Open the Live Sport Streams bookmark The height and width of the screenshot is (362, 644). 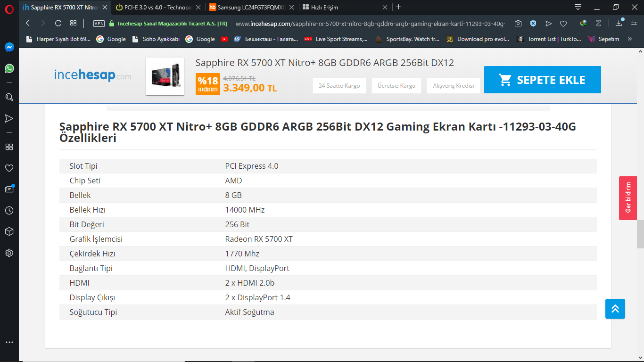pos(336,39)
